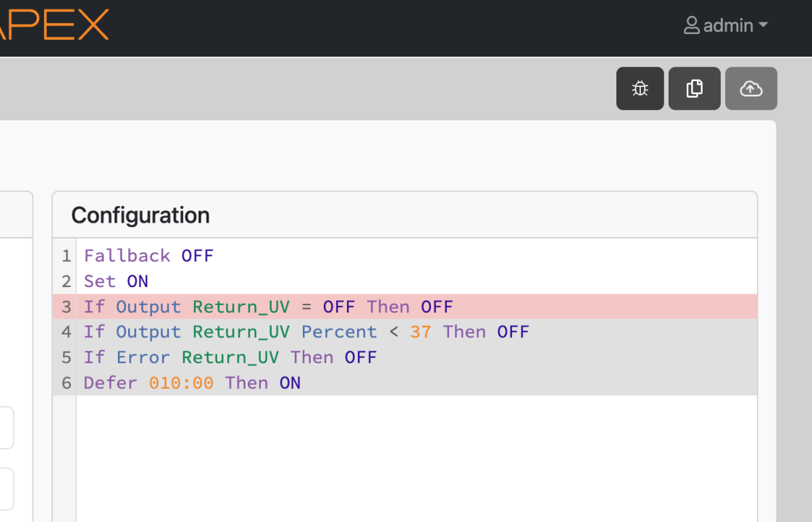Expand the menu using the admin caret arrow
This screenshot has width=812, height=522.
763,25
